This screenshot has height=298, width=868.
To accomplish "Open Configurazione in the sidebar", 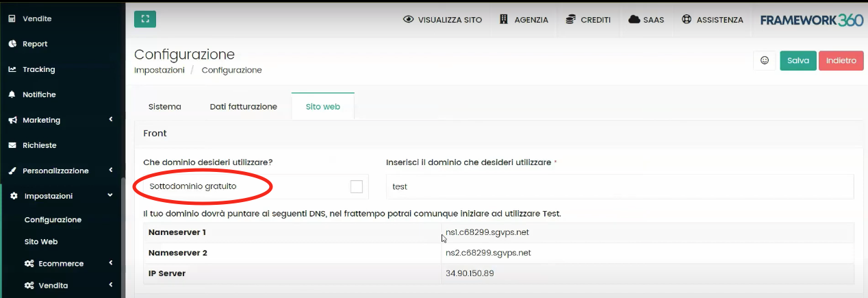I will coord(53,220).
